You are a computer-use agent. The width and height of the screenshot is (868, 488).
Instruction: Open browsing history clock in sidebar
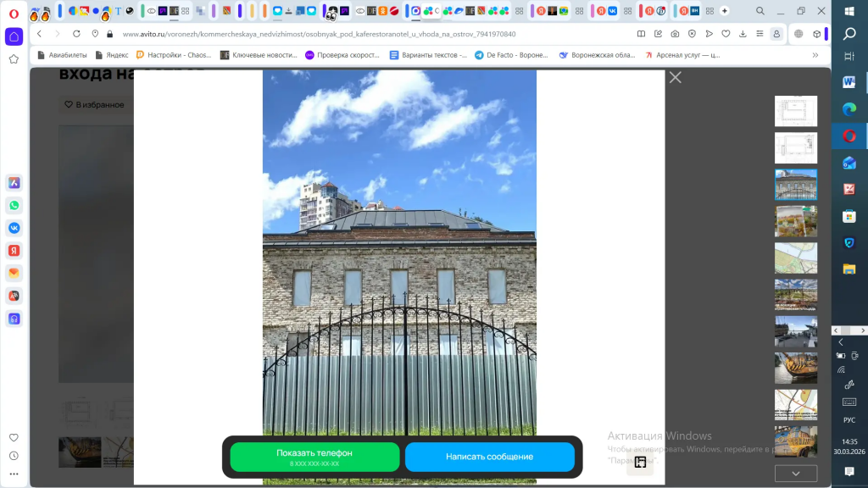[x=14, y=456]
